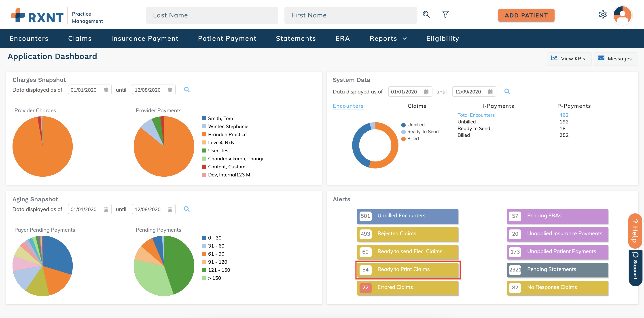The height and width of the screenshot is (318, 644).
Task: Click the Aging Snapshot search magnifier
Action: click(186, 209)
